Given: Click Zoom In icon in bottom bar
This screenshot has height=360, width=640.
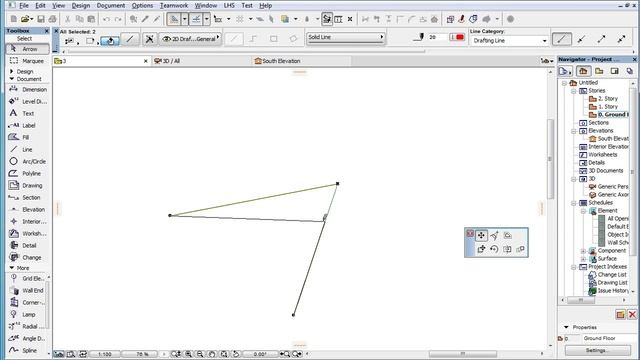Looking at the screenshot, I should (x=189, y=354).
